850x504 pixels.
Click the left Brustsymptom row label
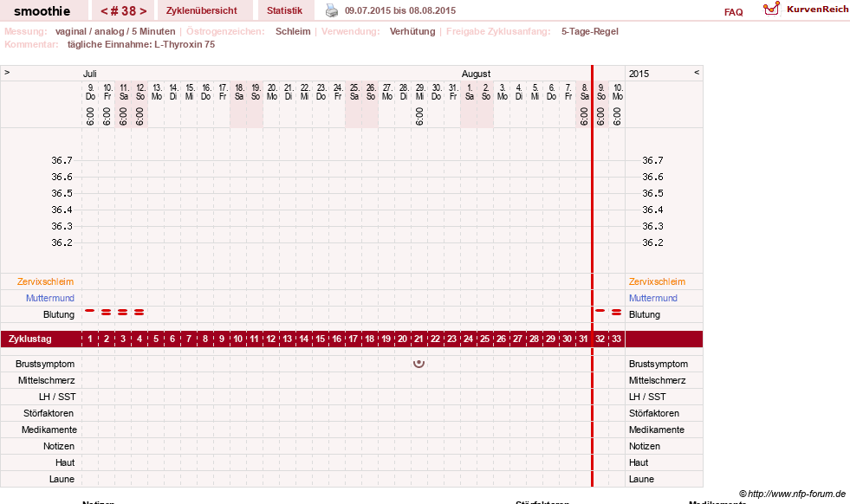click(x=45, y=365)
